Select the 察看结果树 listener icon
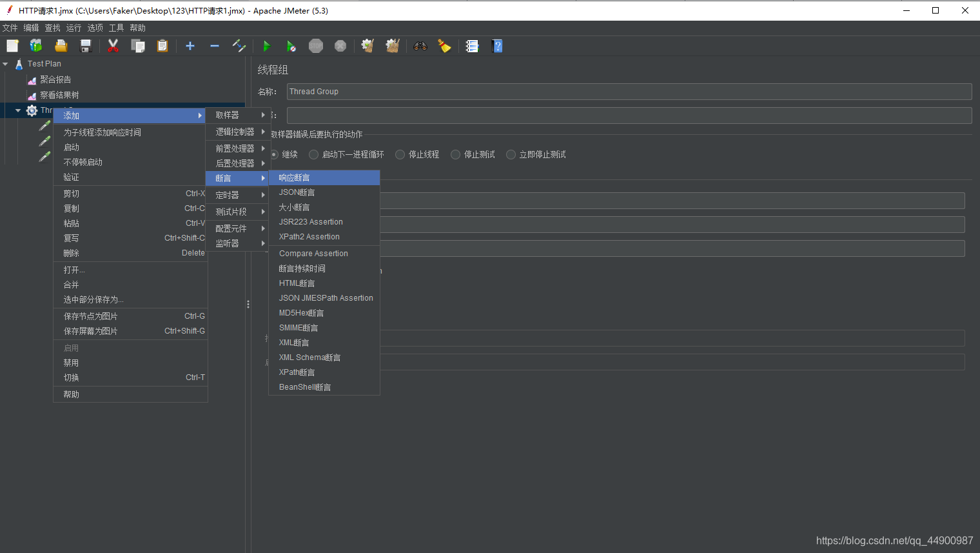Screen dimensions: 980x553 tap(32, 96)
